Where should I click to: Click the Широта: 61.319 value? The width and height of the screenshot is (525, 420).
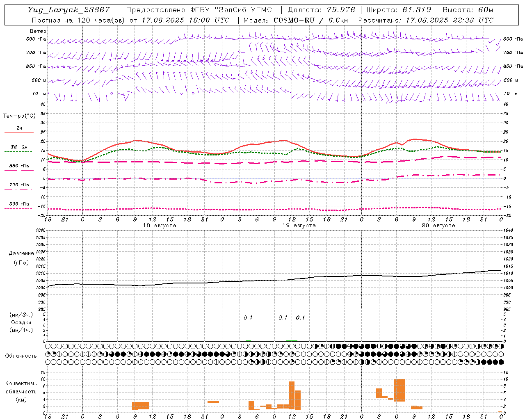click(x=399, y=10)
